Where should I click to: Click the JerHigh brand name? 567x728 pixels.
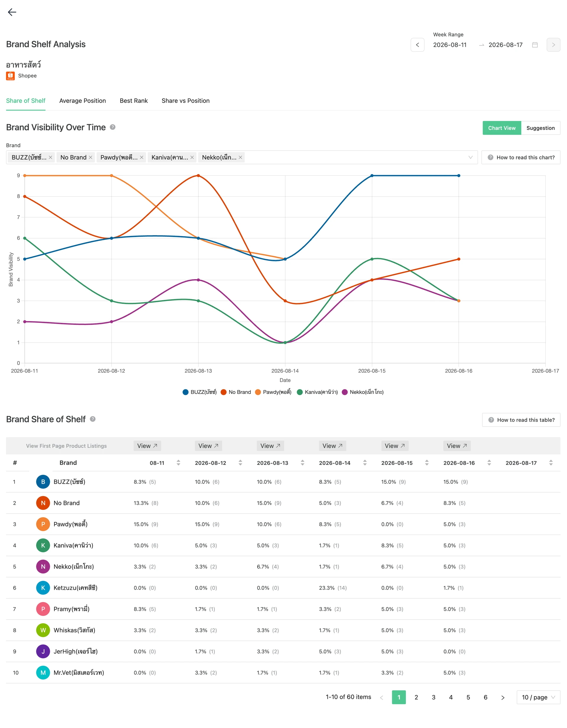click(75, 651)
